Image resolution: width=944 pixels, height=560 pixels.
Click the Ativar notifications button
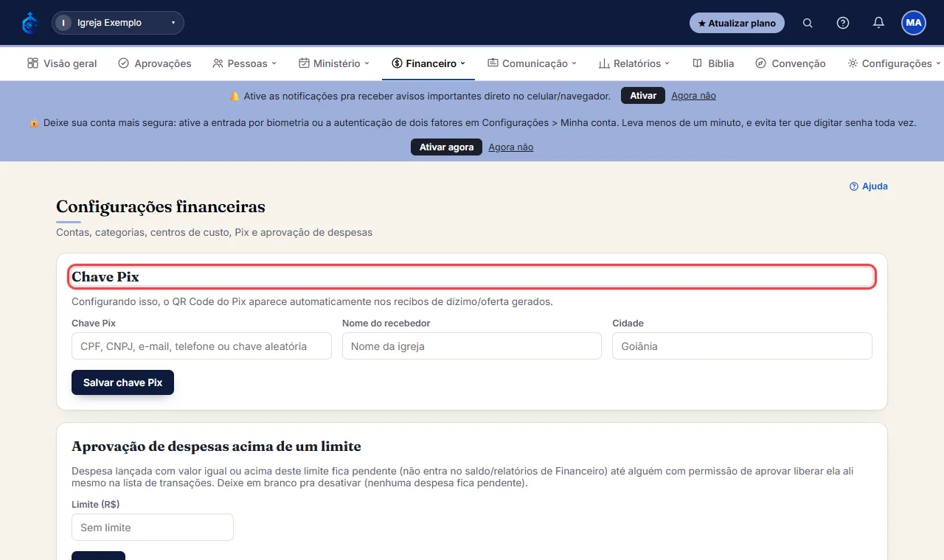643,96
